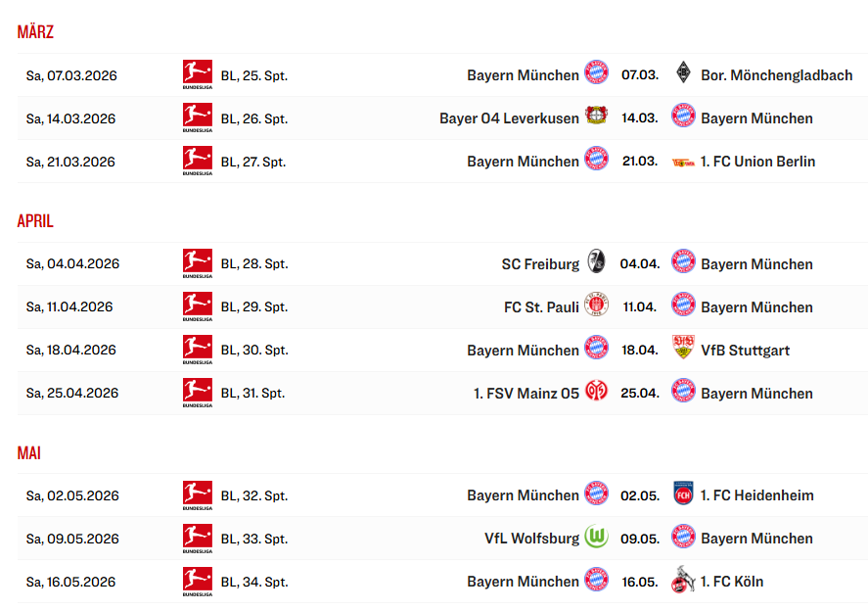Click the Bundesliga logo for 34. Spt.
This screenshot has width=868, height=611.
(197, 581)
